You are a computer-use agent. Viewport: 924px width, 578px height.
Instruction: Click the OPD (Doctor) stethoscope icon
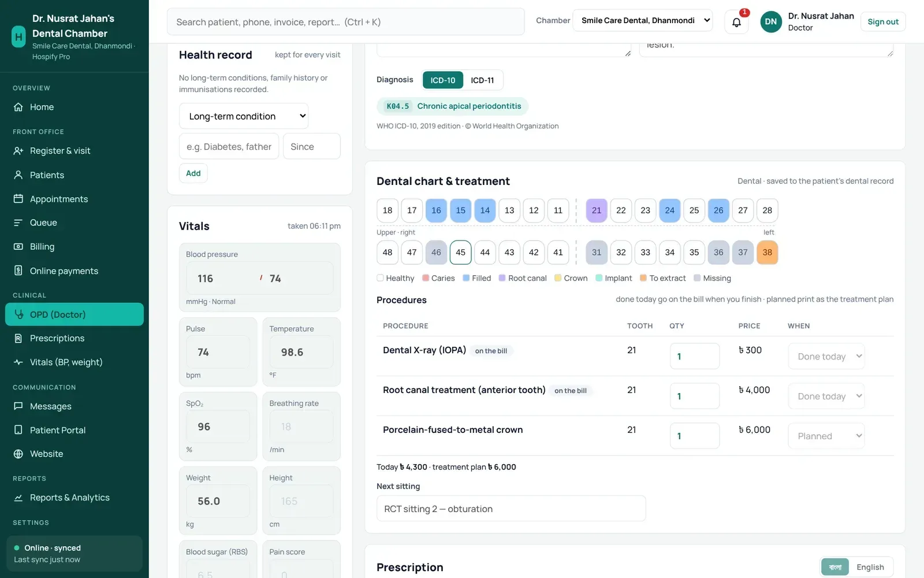tap(18, 314)
